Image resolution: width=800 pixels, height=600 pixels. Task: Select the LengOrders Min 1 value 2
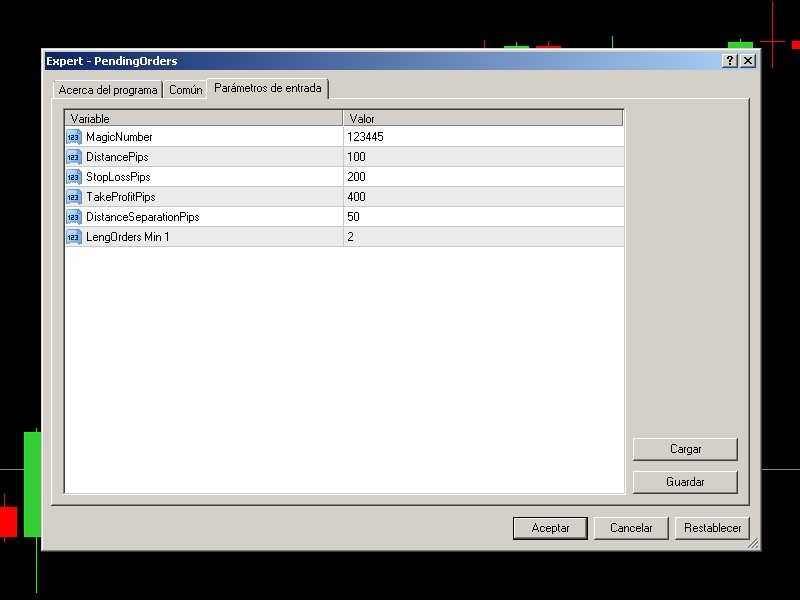[x=484, y=237]
